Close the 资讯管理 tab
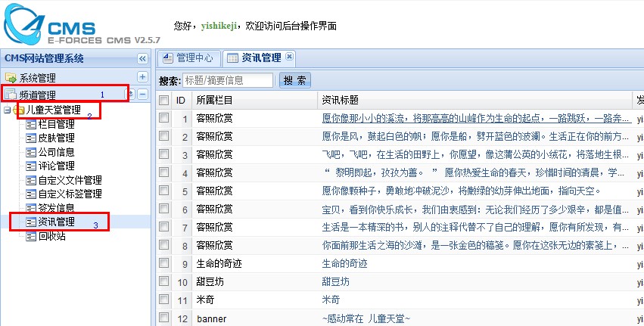The image size is (644, 326). [x=289, y=57]
